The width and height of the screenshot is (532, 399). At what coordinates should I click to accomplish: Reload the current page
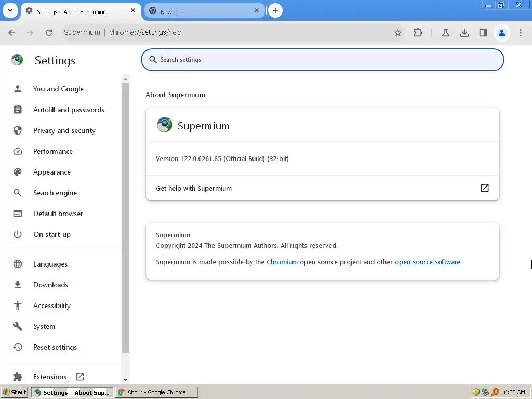click(x=49, y=33)
